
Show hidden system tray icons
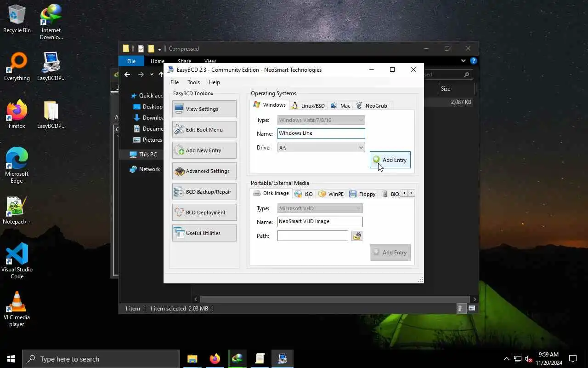point(507,359)
